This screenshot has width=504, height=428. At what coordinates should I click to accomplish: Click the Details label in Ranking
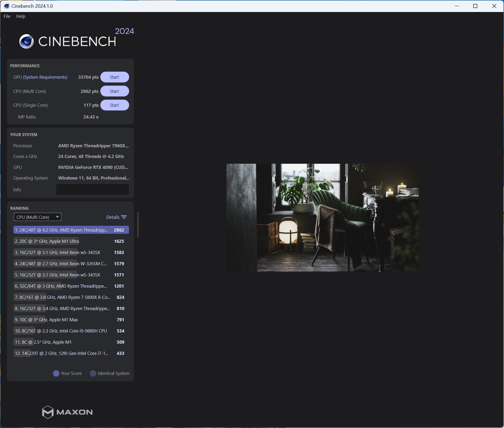(113, 217)
